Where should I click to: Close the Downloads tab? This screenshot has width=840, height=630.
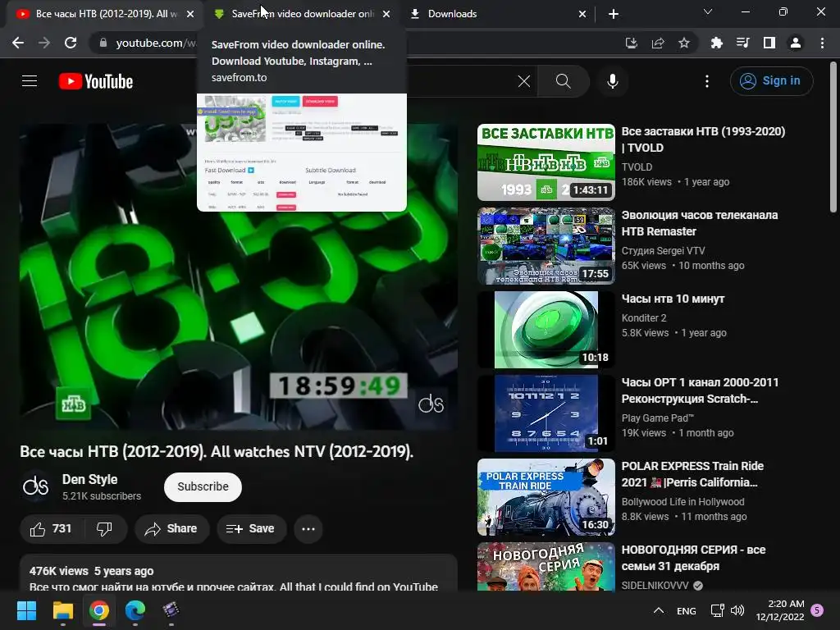582,14
